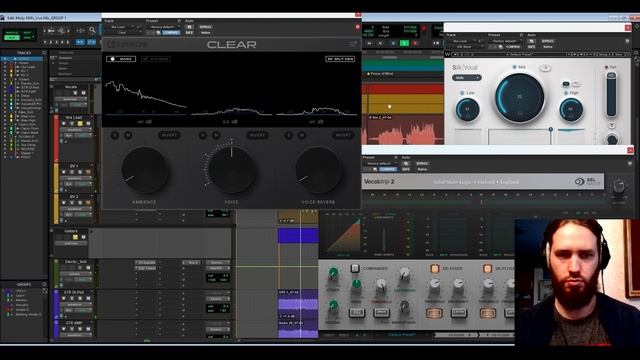
Task: Click the Split View button in CLEAR
Action: 340,59
